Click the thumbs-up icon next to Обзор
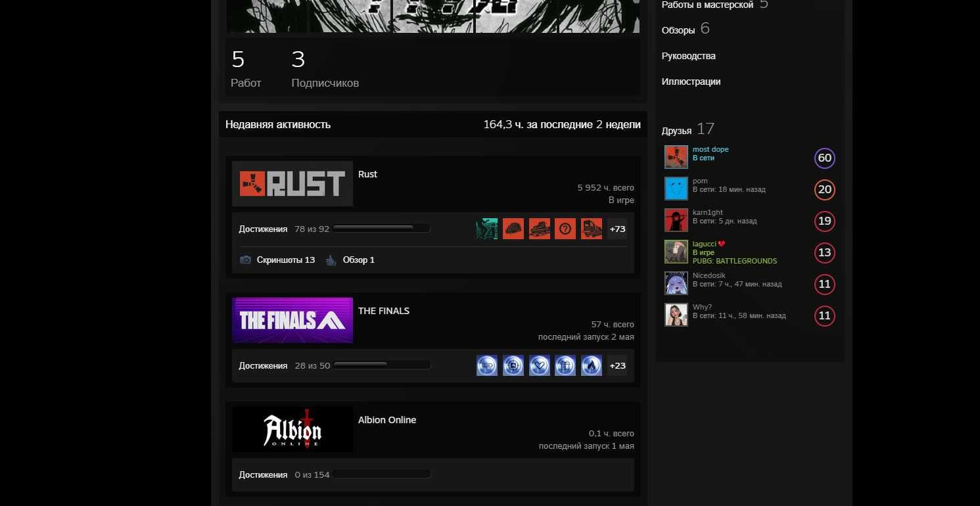This screenshot has height=506, width=980. (331, 260)
